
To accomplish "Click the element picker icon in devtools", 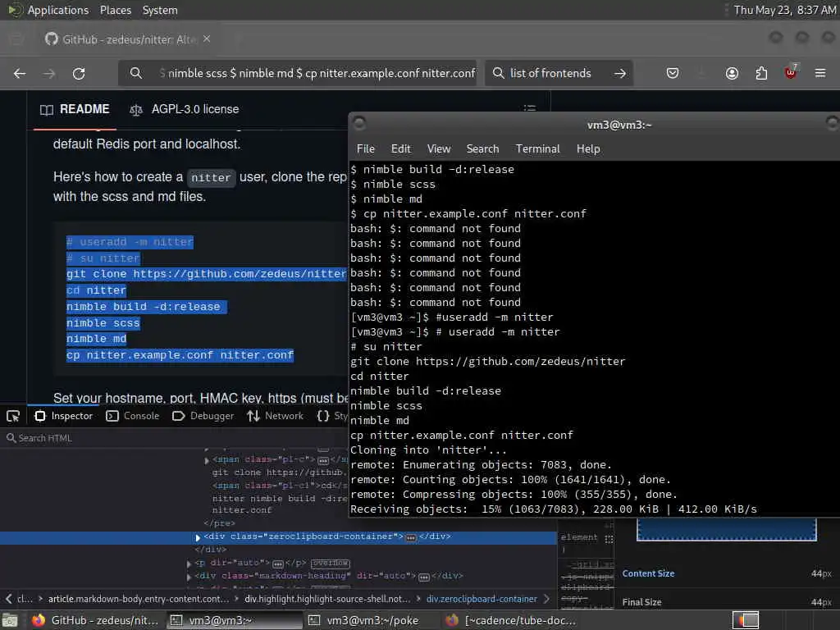I will (x=13, y=416).
